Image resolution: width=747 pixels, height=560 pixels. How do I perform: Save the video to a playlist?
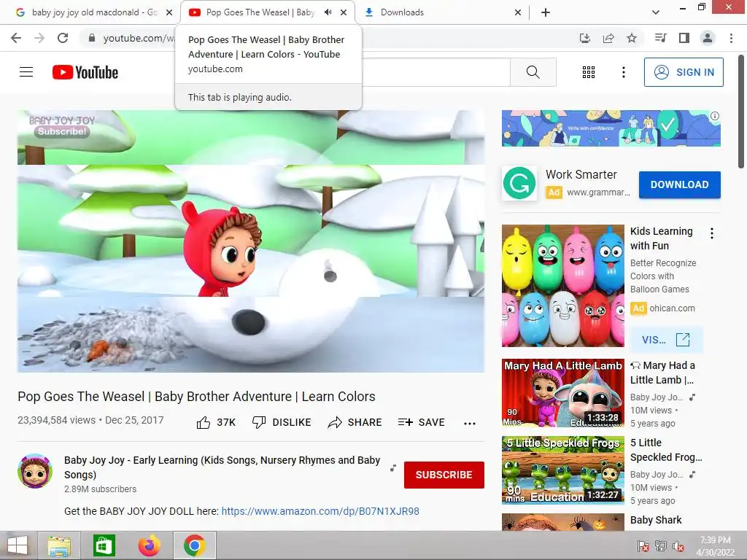421,422
